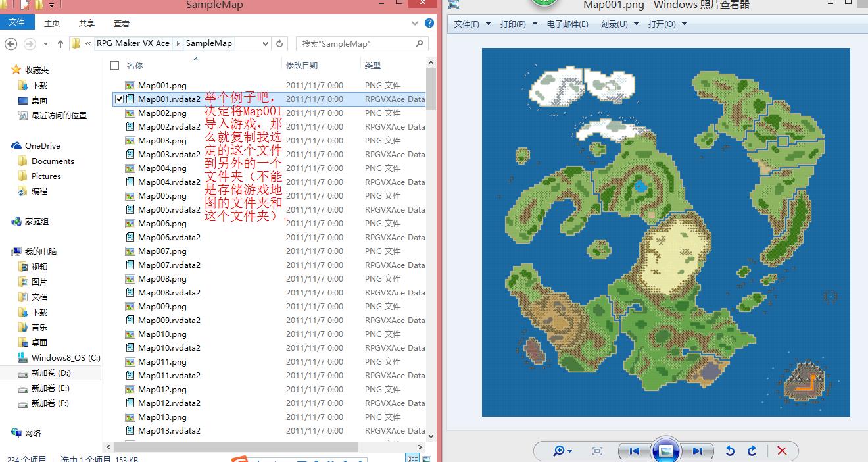Viewport: 868px width, 462px height.
Task: Rotate image clockwise
Action: (x=752, y=451)
